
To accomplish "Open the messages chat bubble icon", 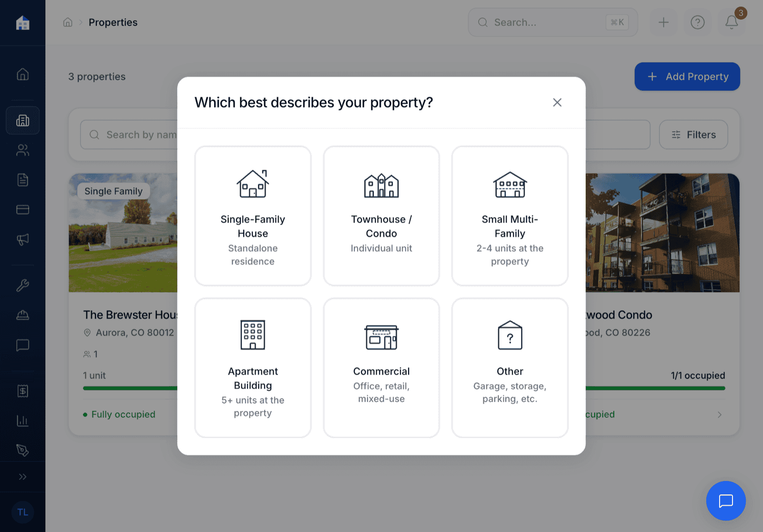I will pos(22,345).
